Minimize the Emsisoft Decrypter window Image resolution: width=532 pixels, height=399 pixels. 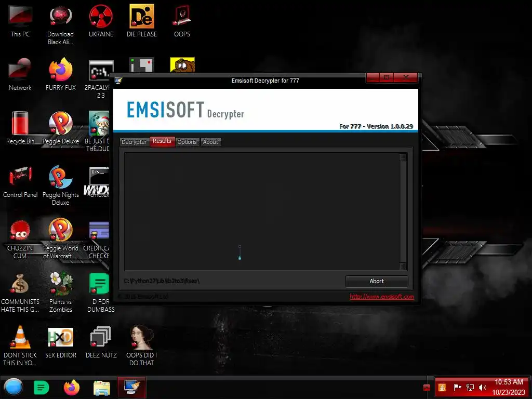[x=373, y=78]
